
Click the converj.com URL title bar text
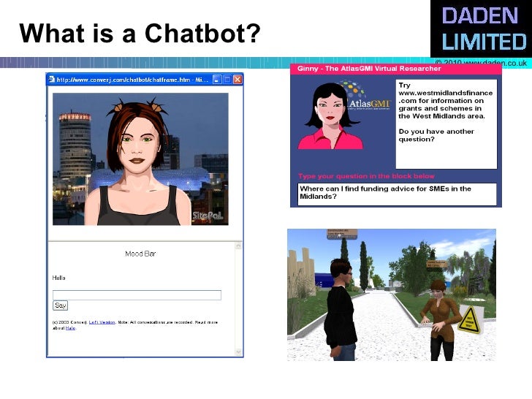(132, 80)
